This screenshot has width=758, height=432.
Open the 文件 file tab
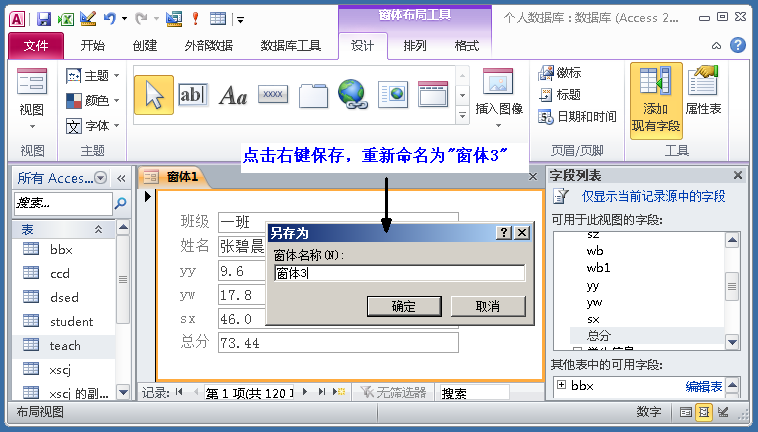36,46
